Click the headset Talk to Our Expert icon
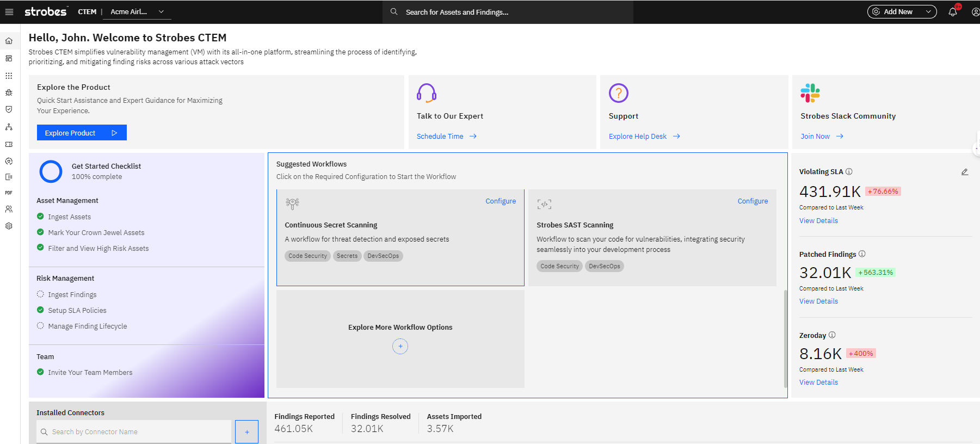980x444 pixels. [x=427, y=93]
